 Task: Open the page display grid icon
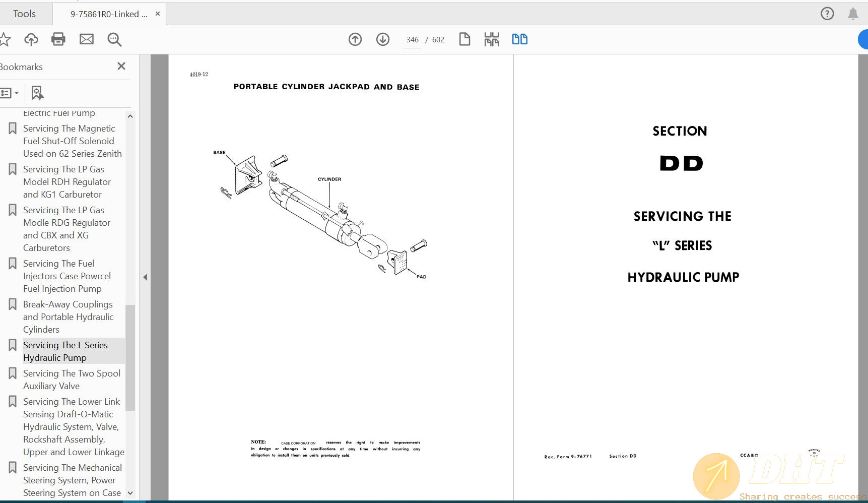[491, 39]
